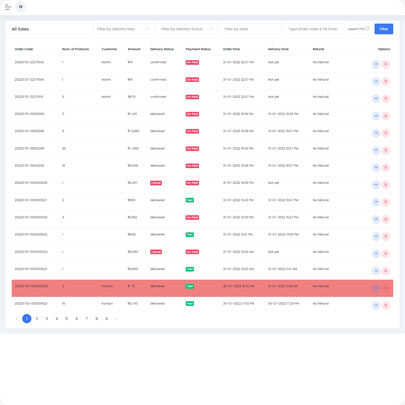Delete the confirmed order with 3 products
Image resolution: width=405 pixels, height=405 pixels.
tap(386, 99)
